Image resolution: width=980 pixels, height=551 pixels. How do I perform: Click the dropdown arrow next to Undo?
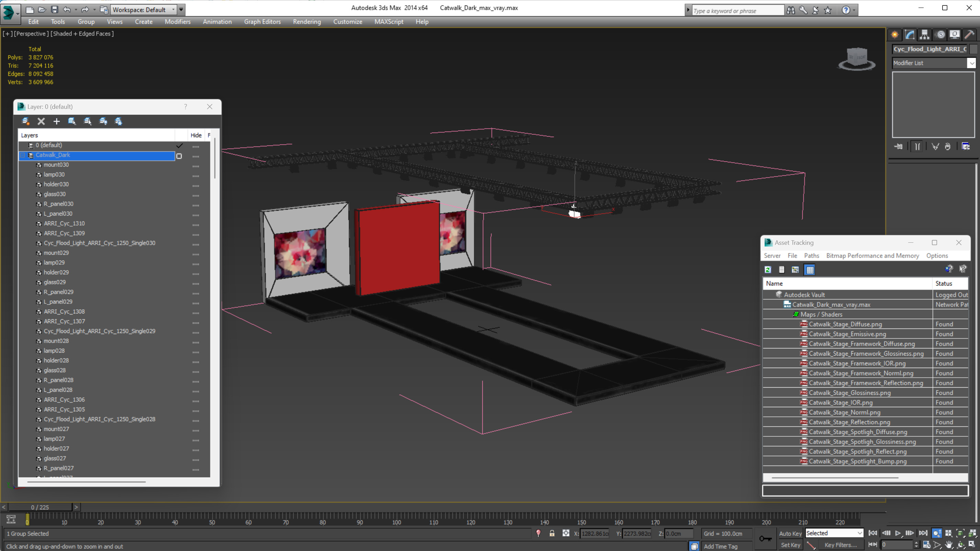76,10
